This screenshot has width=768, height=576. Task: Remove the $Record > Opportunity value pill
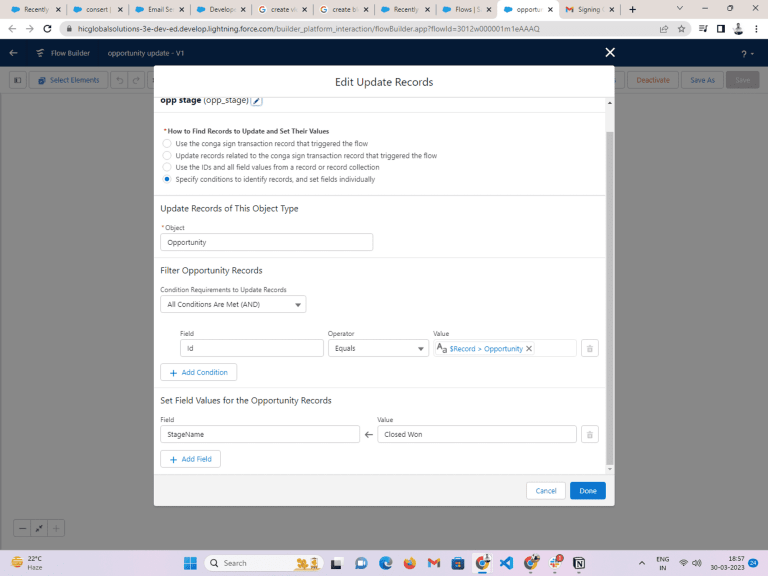point(529,349)
